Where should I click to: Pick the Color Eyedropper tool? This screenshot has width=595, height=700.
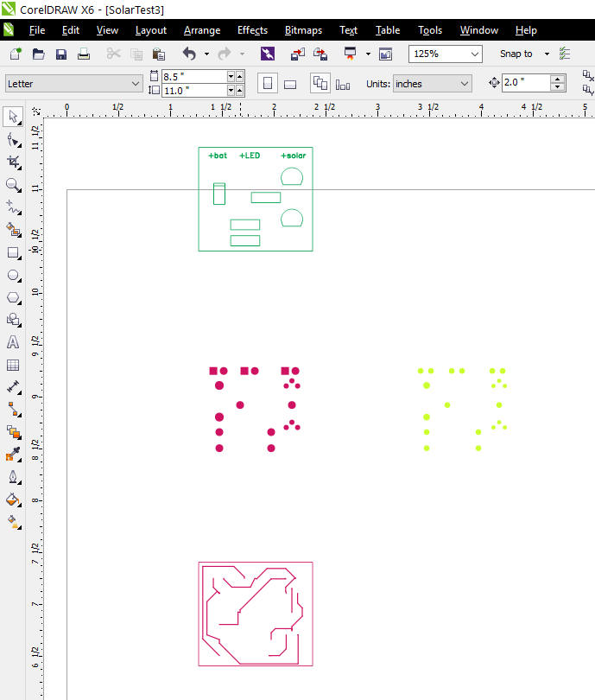tap(13, 455)
